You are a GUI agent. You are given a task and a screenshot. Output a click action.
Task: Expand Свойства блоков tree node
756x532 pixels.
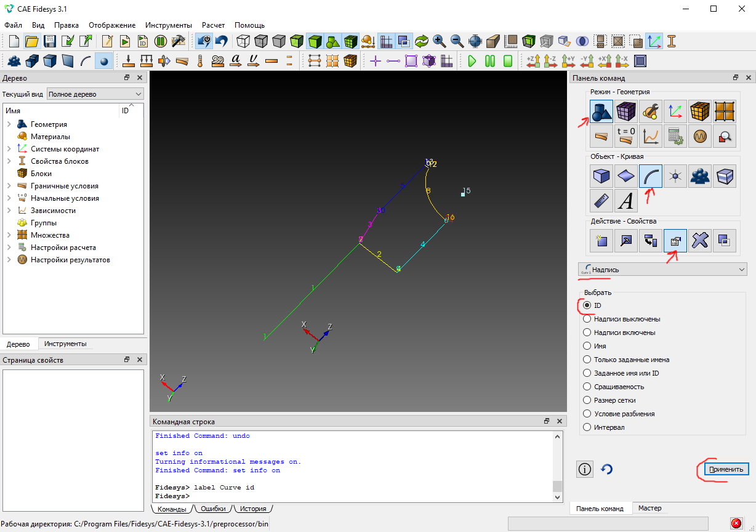9,161
